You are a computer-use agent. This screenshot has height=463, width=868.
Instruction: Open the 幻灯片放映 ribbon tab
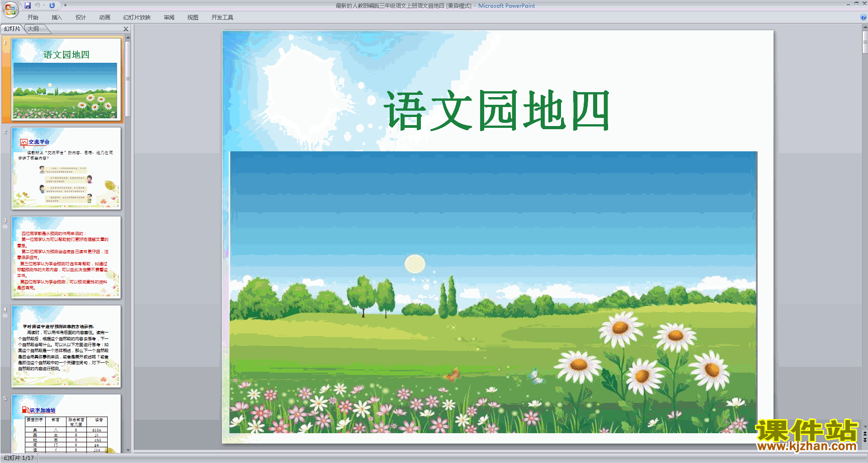tap(137, 18)
